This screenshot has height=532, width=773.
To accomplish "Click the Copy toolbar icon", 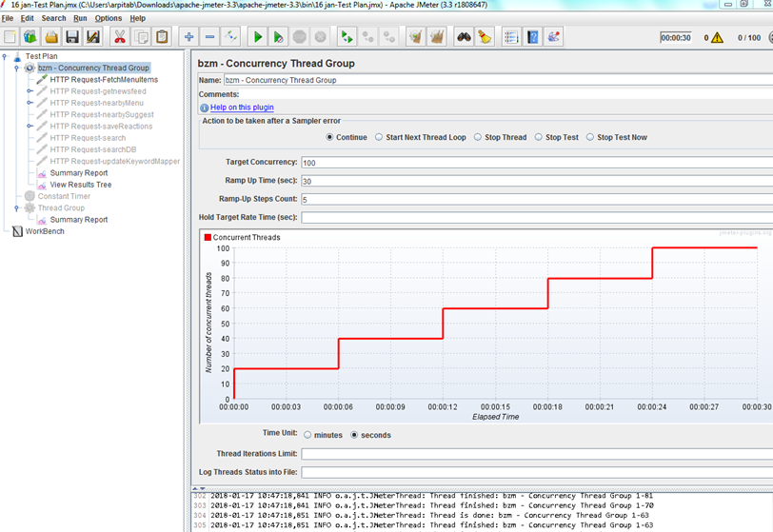I will 141,37.
